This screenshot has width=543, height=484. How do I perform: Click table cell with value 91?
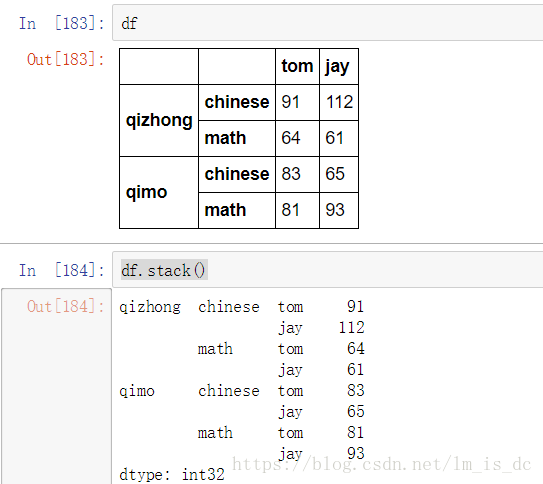click(297, 102)
